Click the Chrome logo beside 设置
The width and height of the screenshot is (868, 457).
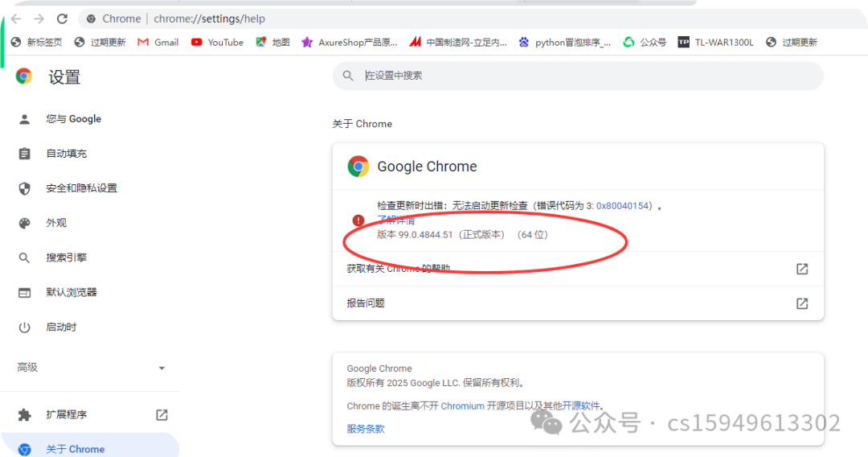24,76
